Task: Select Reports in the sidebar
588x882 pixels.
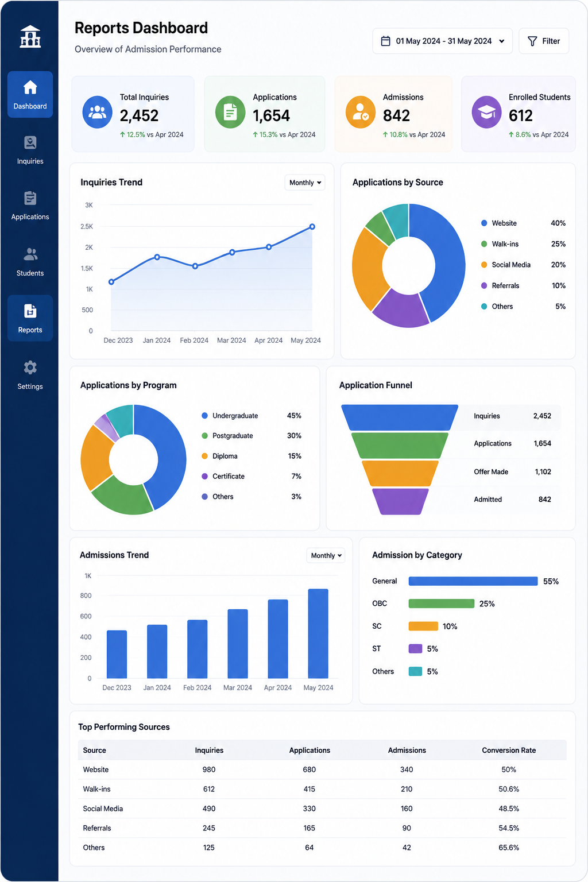Action: (x=30, y=318)
